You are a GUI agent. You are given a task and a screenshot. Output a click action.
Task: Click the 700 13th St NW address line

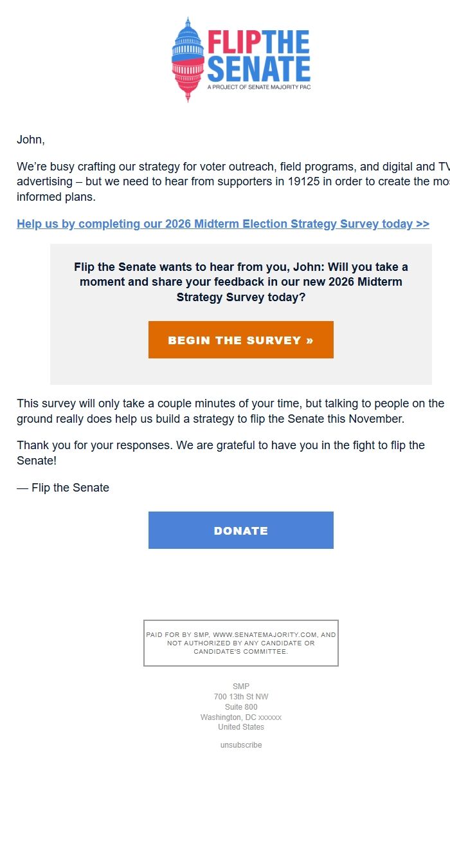point(240,696)
